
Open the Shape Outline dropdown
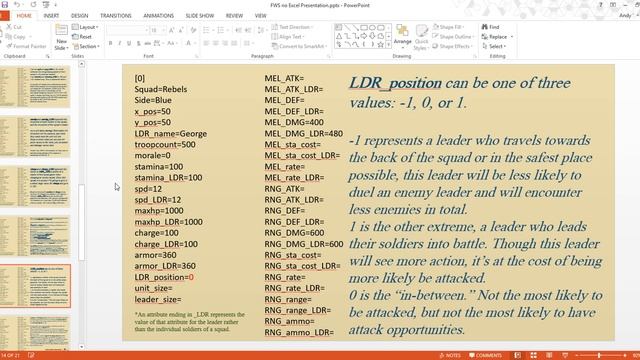pos(453,37)
